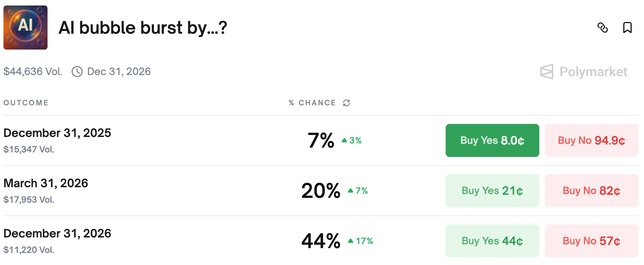Open the AI bubble market thumbnail image
Image resolution: width=644 pixels, height=265 pixels.
point(25,28)
